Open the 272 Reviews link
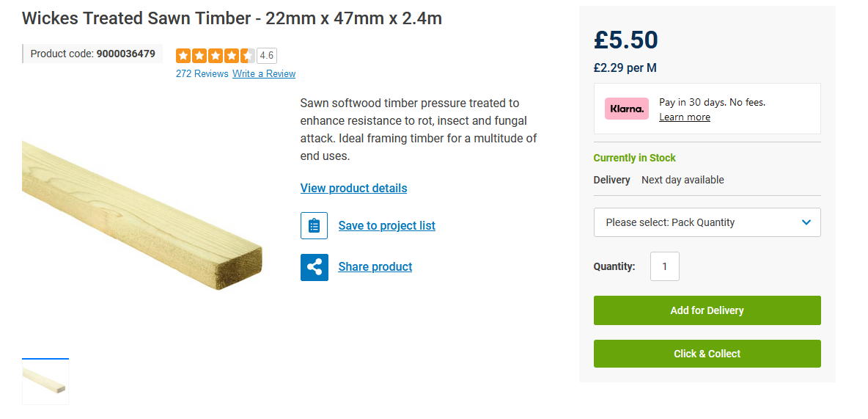Image resolution: width=868 pixels, height=419 pixels. tap(202, 73)
